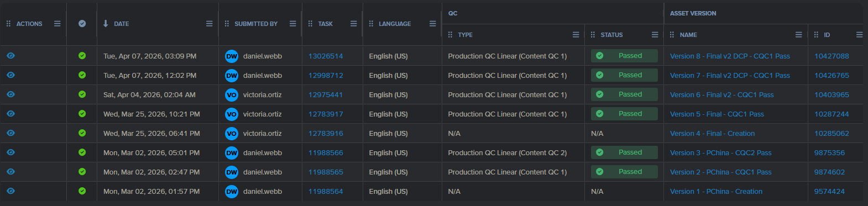Screen dimensions: 868x206
Task: Open Version 8 - Final v2 DCP link
Action: (x=730, y=56)
